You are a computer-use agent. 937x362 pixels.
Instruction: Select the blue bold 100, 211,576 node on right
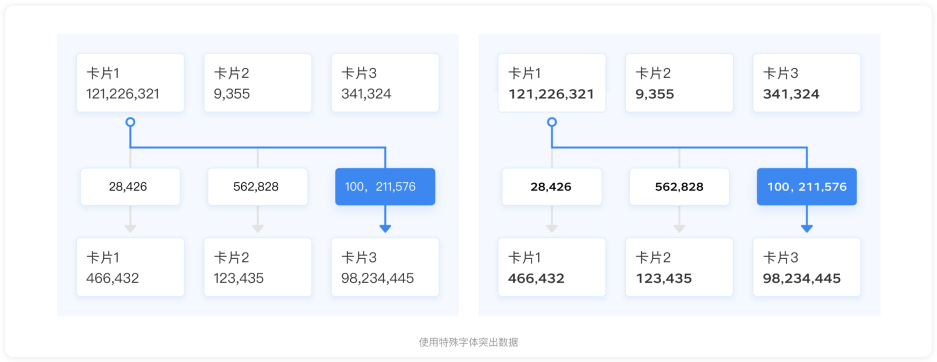[x=807, y=187]
